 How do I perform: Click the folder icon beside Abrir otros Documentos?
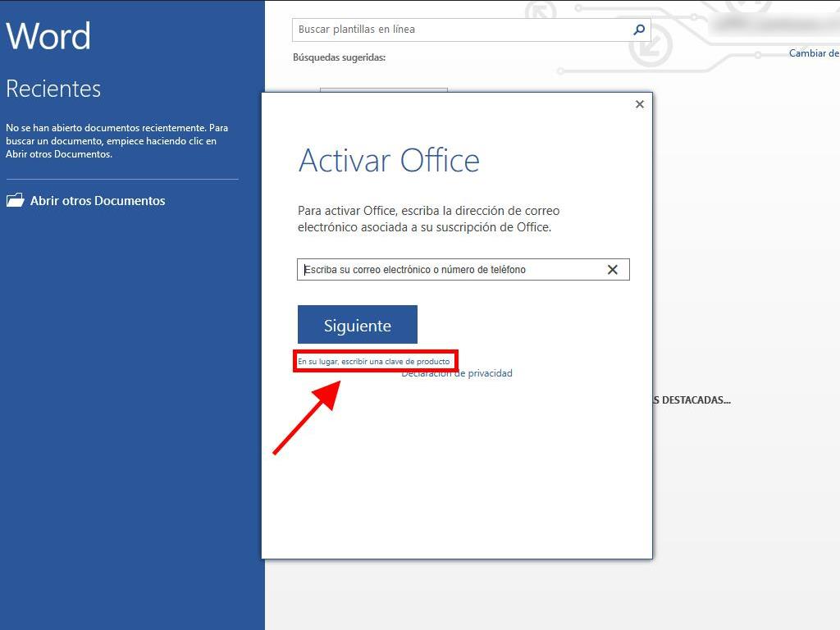point(16,200)
